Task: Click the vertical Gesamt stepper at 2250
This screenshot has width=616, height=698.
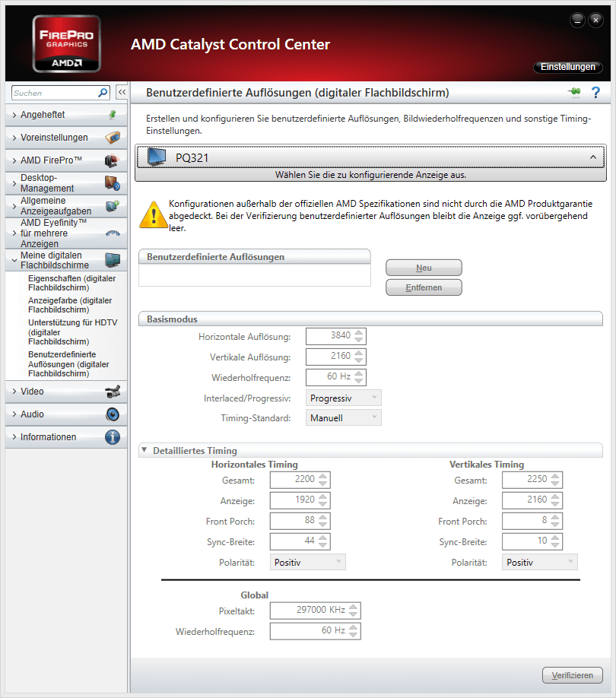Action: point(555,480)
